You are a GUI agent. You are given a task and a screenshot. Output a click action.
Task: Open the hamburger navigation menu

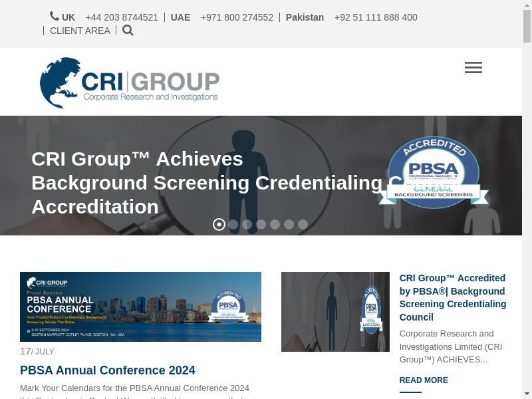tap(473, 67)
